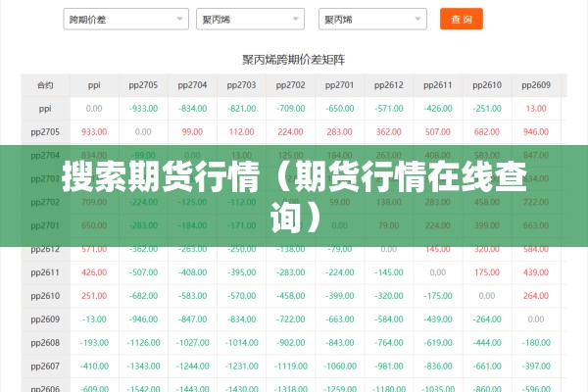Click 13.00 in the ppi row
This screenshot has width=588, height=392.
pos(536,109)
